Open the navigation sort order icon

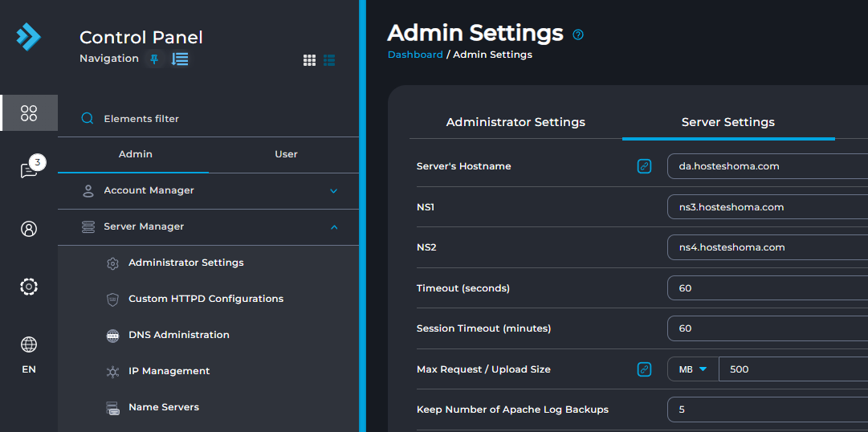(180, 59)
